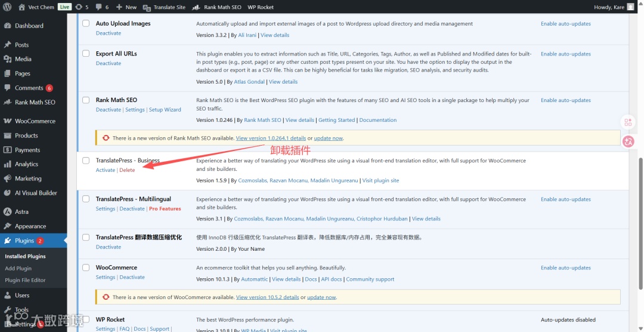
Task: Click update now for Rank Math SEO
Action: (328, 138)
